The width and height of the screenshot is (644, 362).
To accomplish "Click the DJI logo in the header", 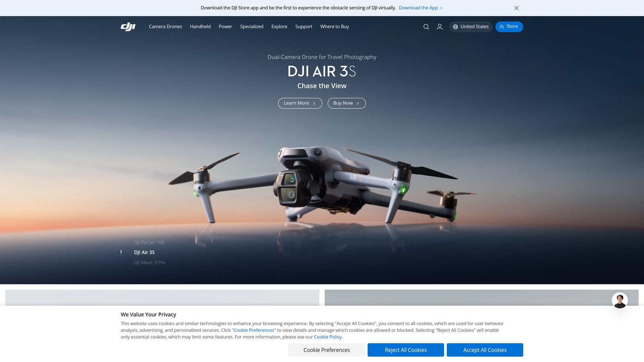I will pyautogui.click(x=128, y=27).
